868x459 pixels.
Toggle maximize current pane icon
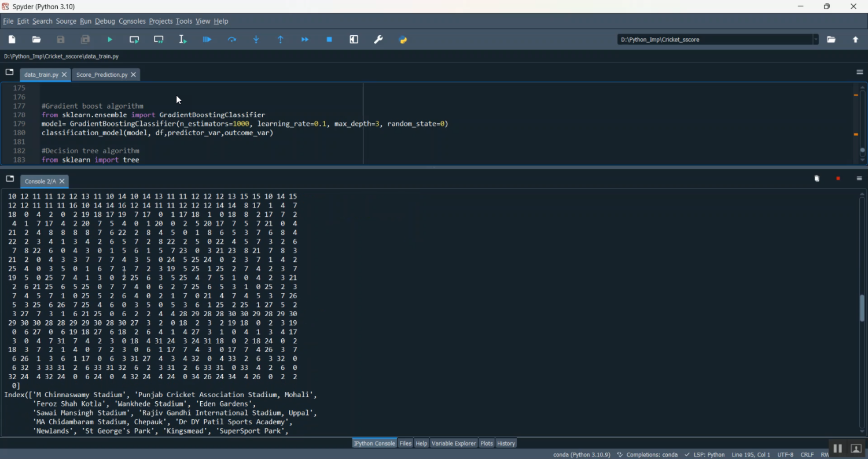coord(354,40)
